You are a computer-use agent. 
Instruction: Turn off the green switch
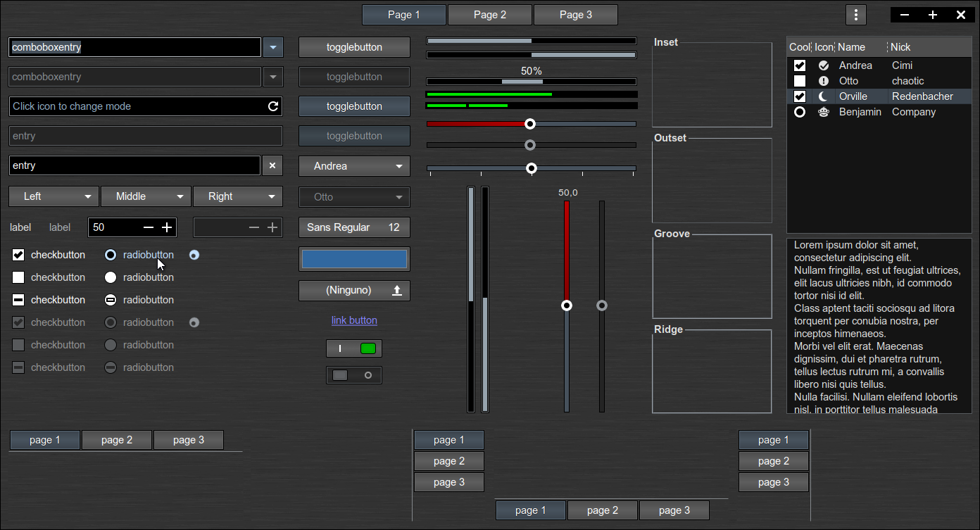point(354,348)
